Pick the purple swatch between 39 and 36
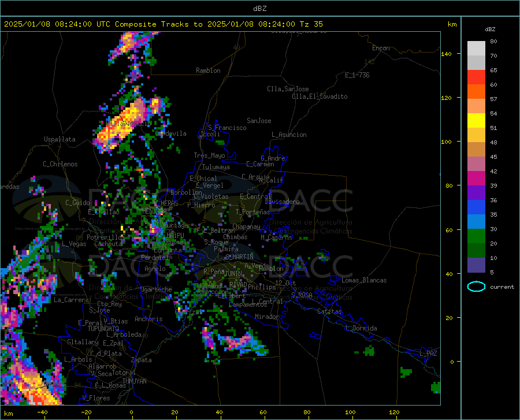520x420 pixels. click(x=476, y=193)
